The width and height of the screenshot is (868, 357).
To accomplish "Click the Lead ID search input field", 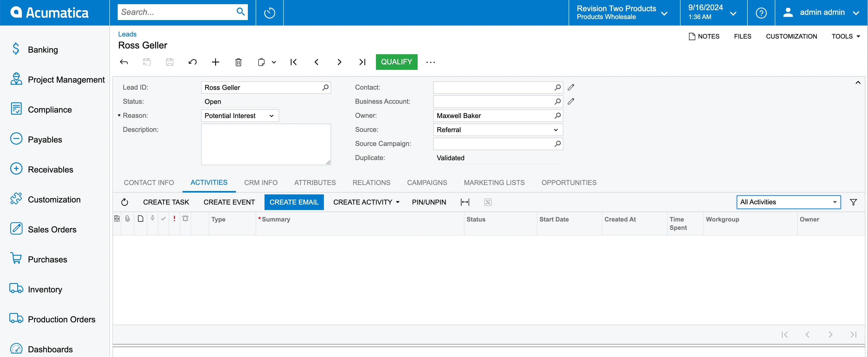I will [x=266, y=87].
